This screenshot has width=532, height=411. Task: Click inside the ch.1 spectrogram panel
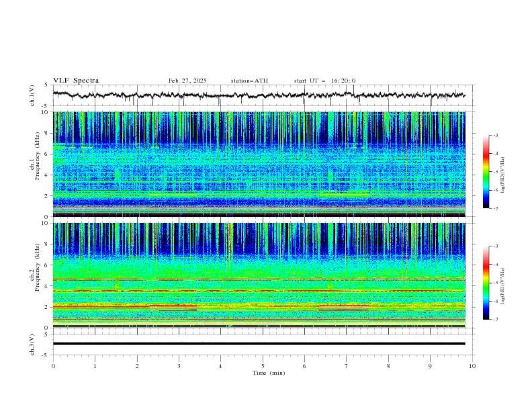click(259, 164)
